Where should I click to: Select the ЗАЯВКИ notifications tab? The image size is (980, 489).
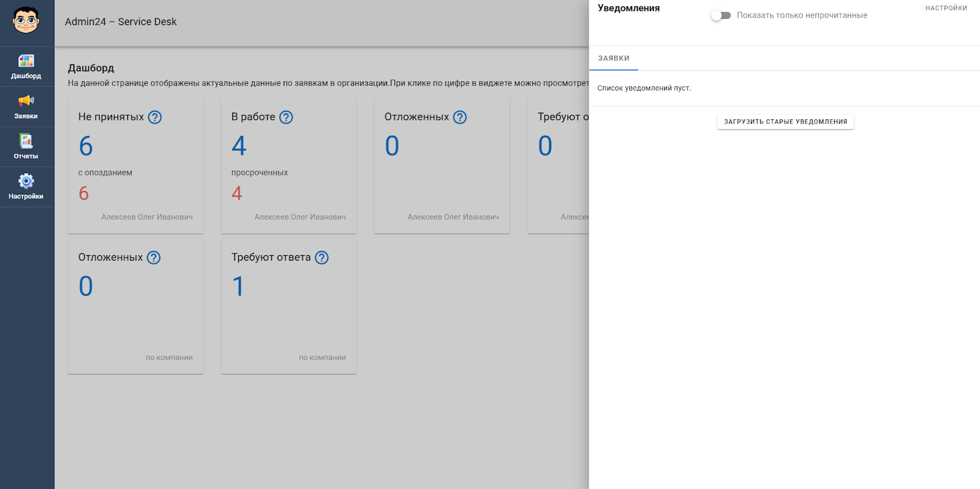tap(614, 58)
